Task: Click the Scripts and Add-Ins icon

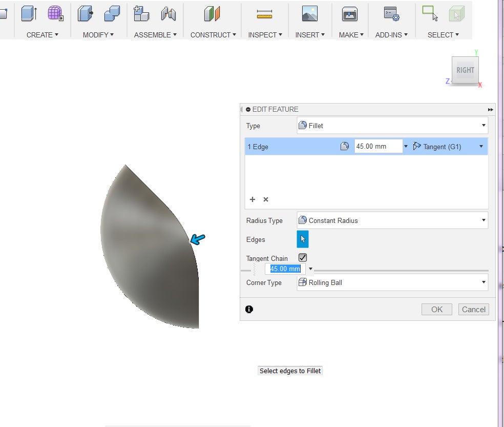Action: click(391, 14)
